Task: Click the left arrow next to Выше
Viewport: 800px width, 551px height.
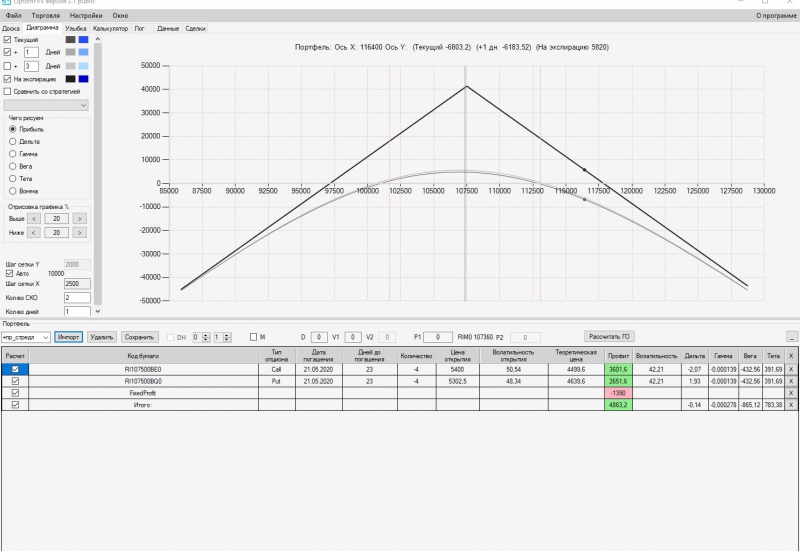Action: pyautogui.click(x=34, y=218)
